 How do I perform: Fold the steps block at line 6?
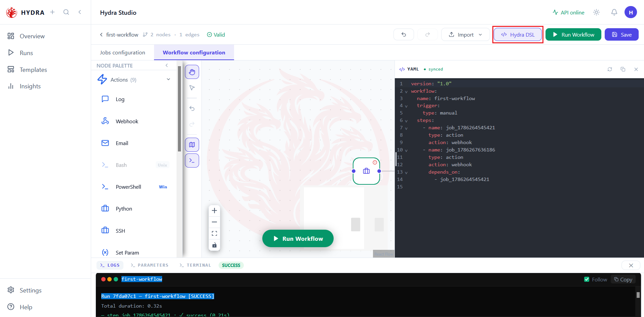click(406, 121)
